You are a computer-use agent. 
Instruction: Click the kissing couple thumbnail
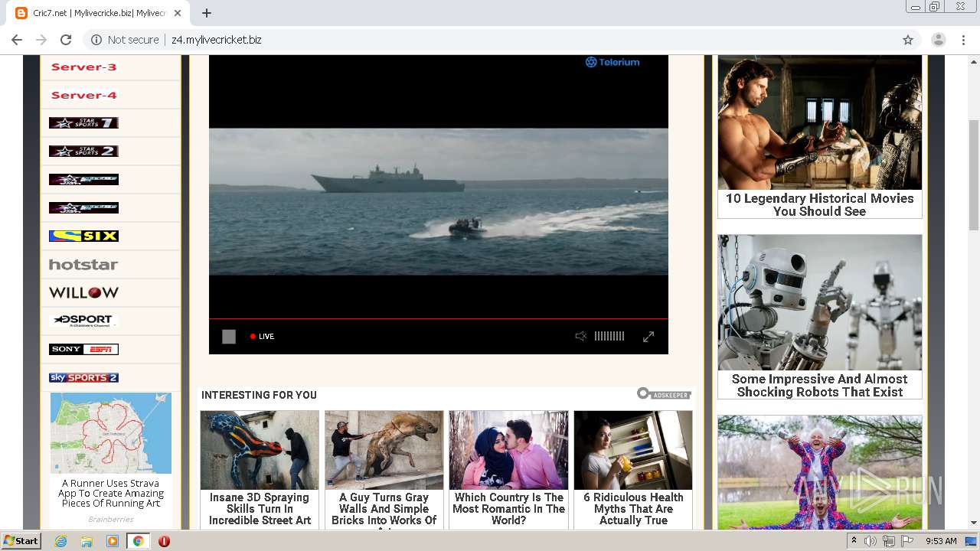508,450
